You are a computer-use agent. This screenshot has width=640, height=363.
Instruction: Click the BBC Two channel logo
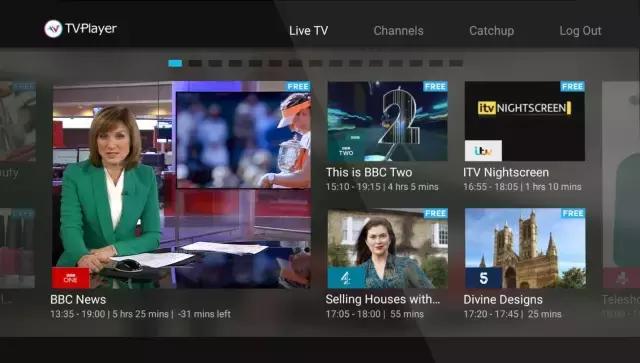[346, 151]
